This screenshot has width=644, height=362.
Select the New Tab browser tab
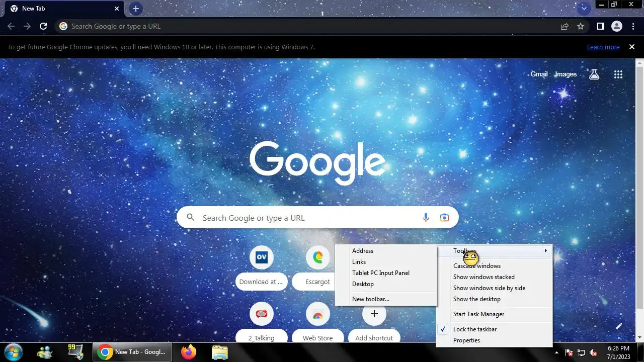pos(64,9)
